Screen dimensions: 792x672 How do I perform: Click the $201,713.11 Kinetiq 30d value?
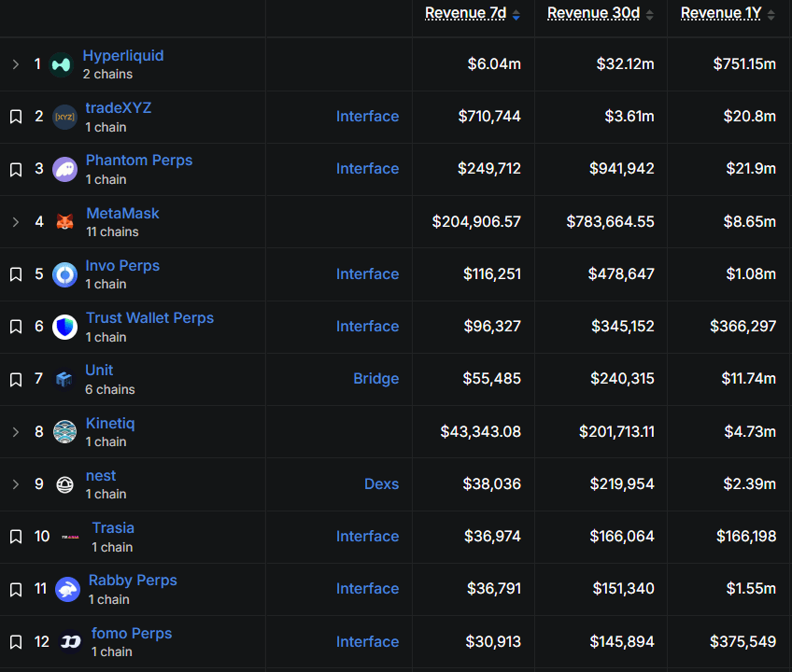(616, 432)
